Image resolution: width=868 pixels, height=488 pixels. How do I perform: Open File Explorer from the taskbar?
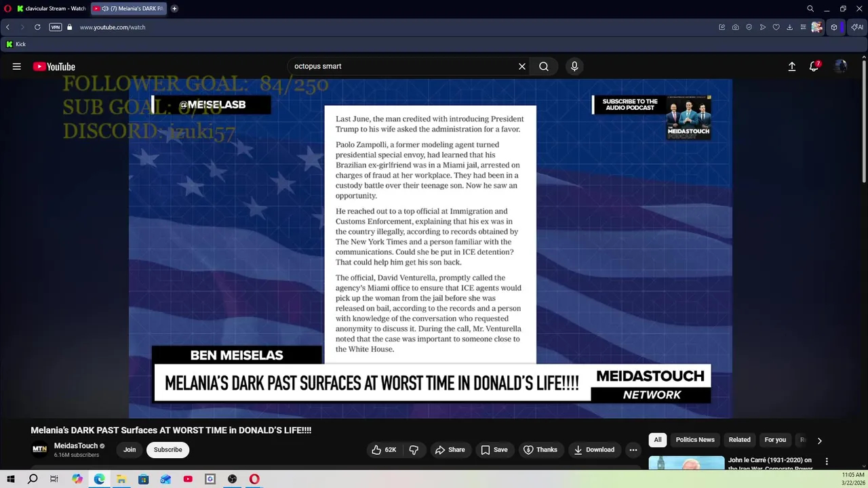point(121,479)
